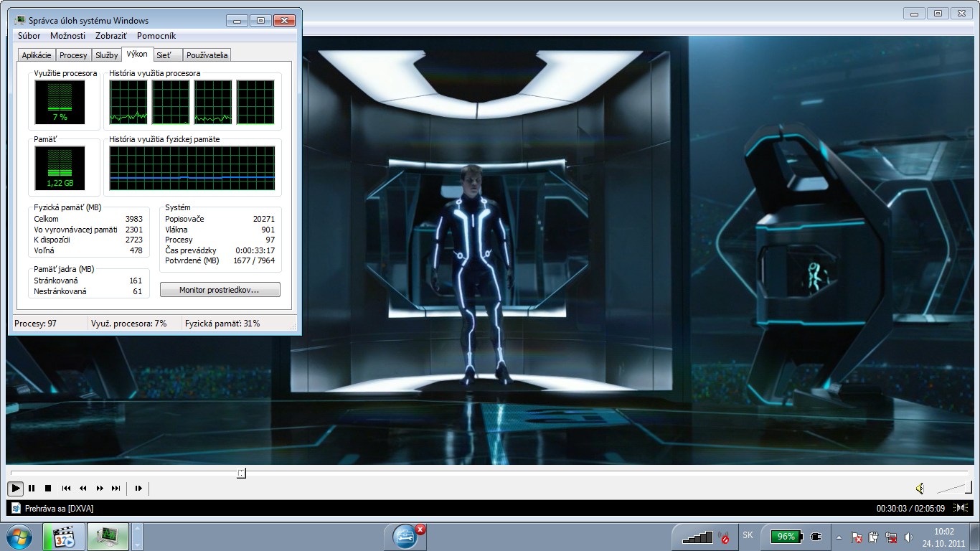This screenshot has width=980, height=551.
Task: Switch to the Služby tab
Action: click(x=106, y=55)
